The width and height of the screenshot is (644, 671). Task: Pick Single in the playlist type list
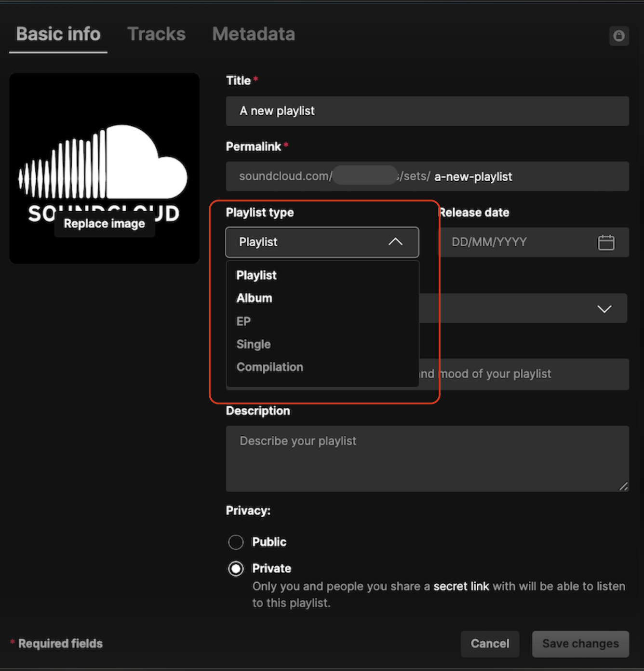[254, 344]
